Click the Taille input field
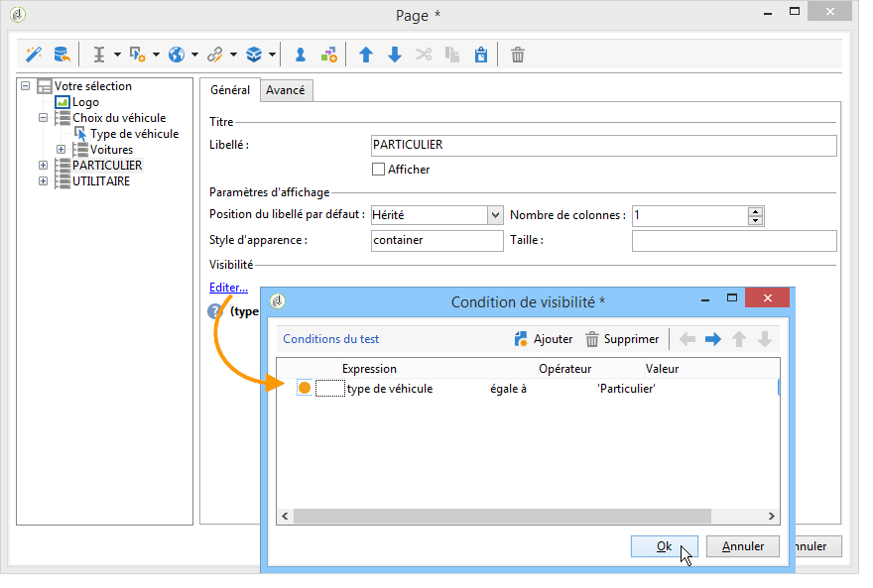The image size is (873, 588). tap(734, 240)
